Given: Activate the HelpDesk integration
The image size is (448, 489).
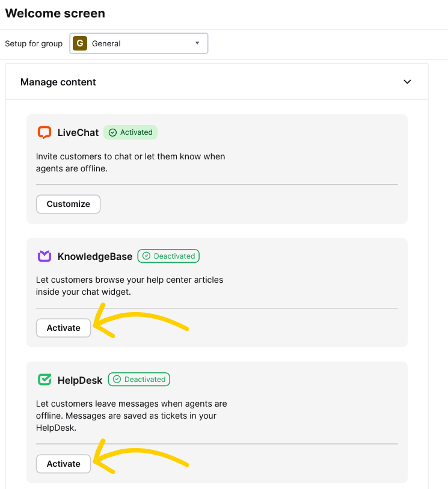Looking at the screenshot, I should (x=63, y=464).
